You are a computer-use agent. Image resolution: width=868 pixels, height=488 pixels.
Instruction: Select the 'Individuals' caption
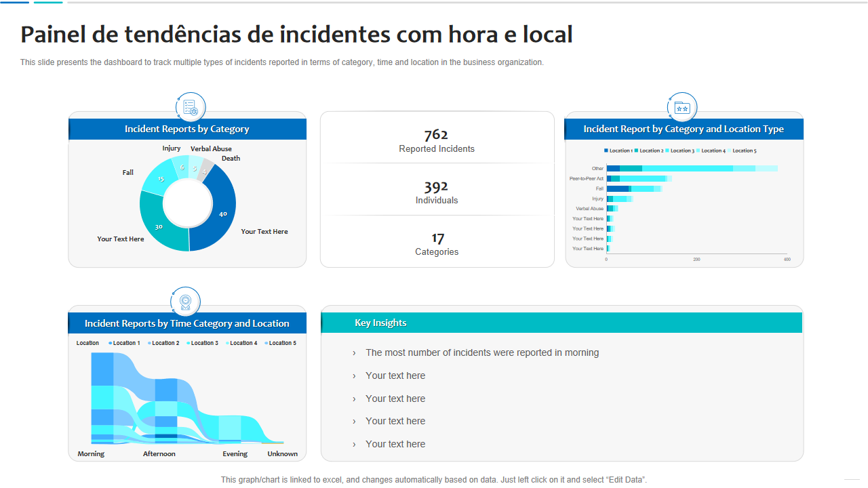[x=437, y=201]
